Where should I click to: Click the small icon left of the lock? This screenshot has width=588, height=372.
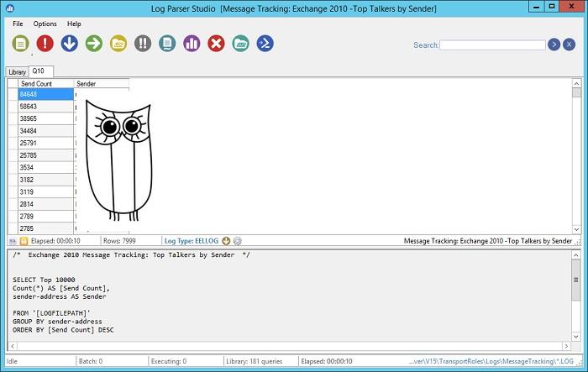pos(13,241)
